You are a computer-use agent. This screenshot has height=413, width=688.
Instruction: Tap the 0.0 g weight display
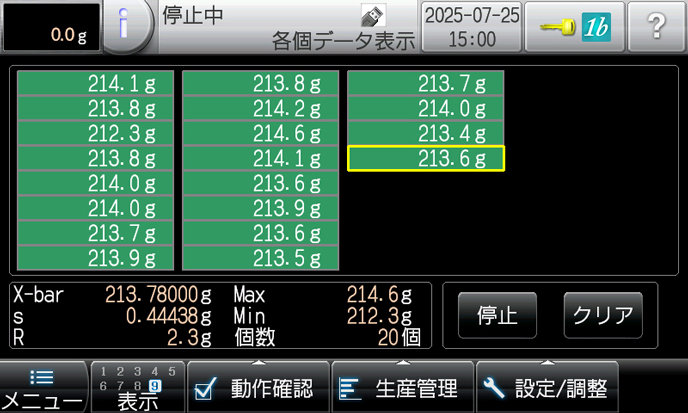click(x=51, y=27)
